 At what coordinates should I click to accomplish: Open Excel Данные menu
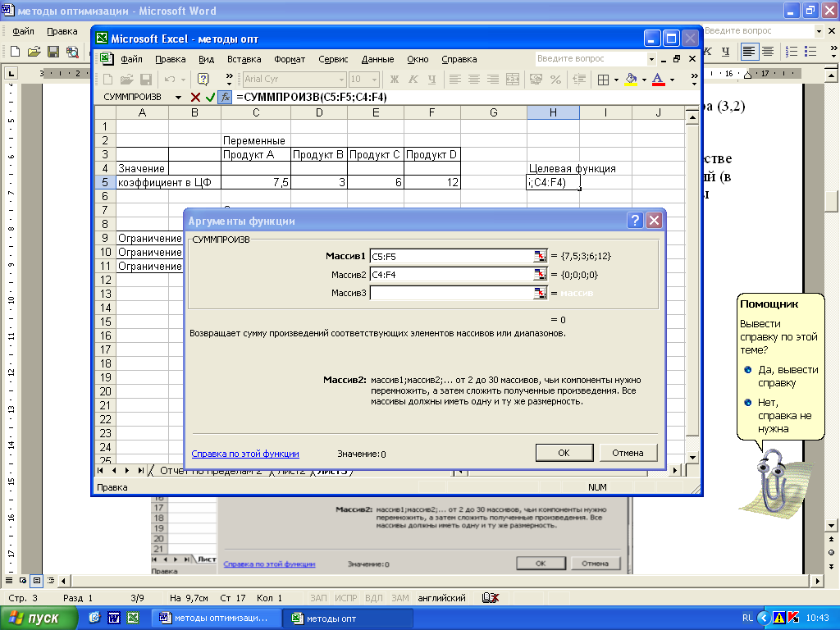point(377,59)
